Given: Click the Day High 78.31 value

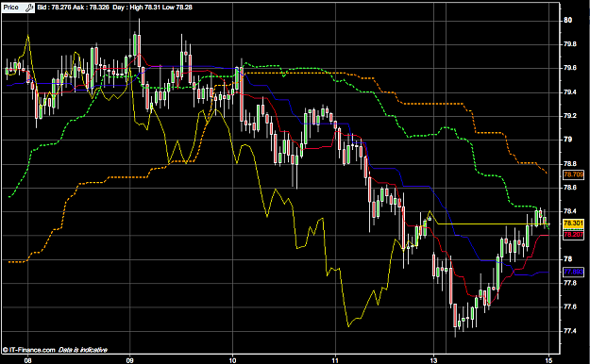Looking at the screenshot, I should [x=137, y=8].
